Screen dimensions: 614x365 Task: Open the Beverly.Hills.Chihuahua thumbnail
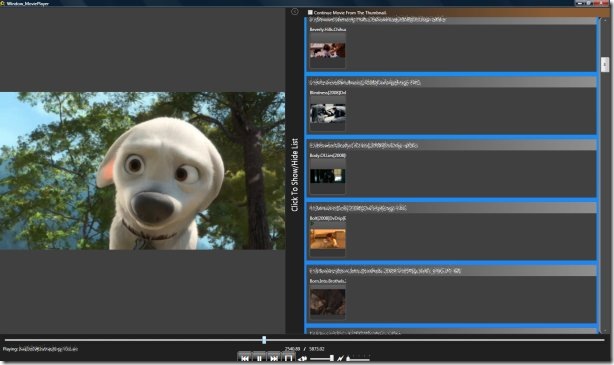pyautogui.click(x=327, y=51)
